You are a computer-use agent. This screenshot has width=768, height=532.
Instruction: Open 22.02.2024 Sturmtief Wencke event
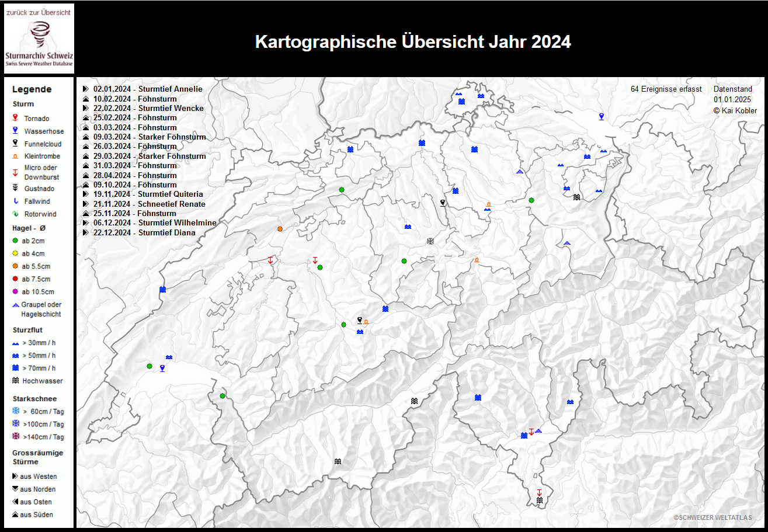(148, 108)
